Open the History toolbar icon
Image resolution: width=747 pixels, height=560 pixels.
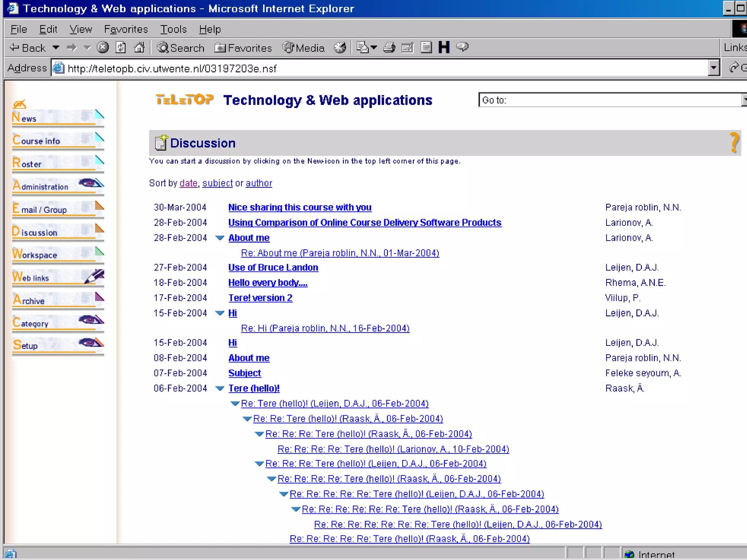(x=340, y=48)
